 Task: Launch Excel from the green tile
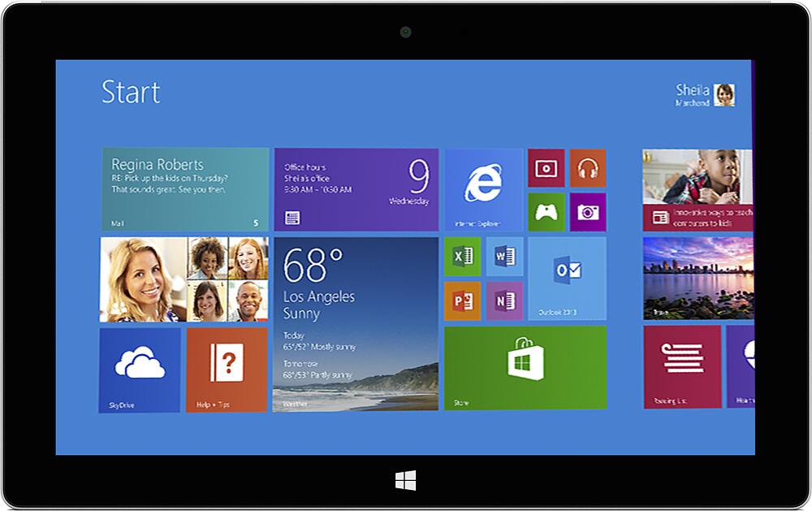[463, 257]
